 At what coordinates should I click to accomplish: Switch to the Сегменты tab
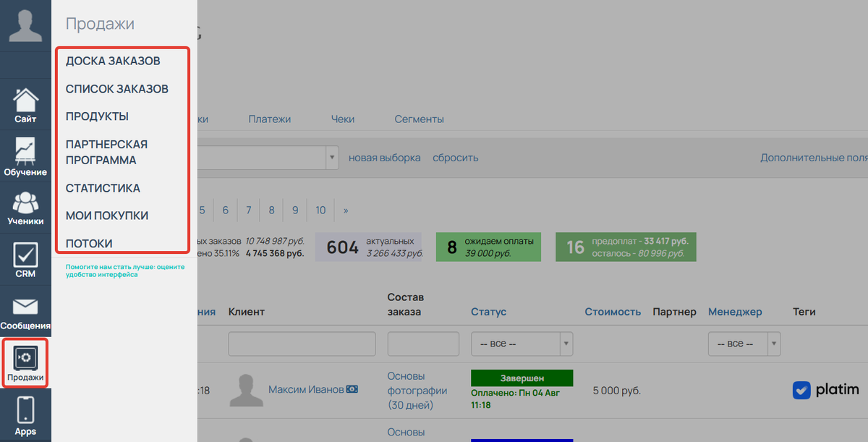[419, 119]
